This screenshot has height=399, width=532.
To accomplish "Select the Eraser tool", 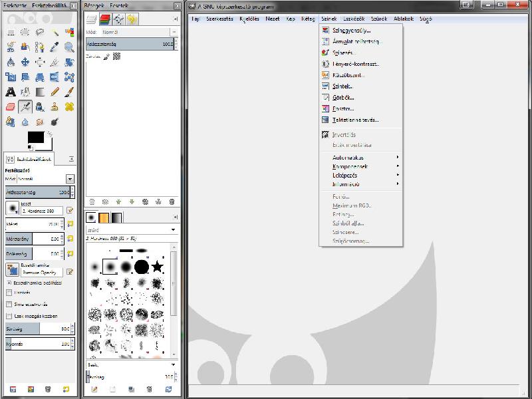I will tap(11, 107).
